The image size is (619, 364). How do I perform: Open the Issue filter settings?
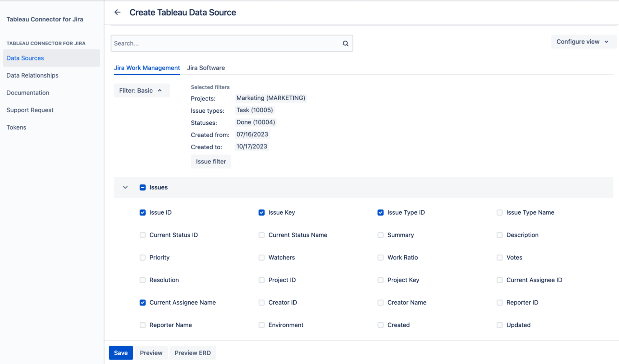[211, 161]
